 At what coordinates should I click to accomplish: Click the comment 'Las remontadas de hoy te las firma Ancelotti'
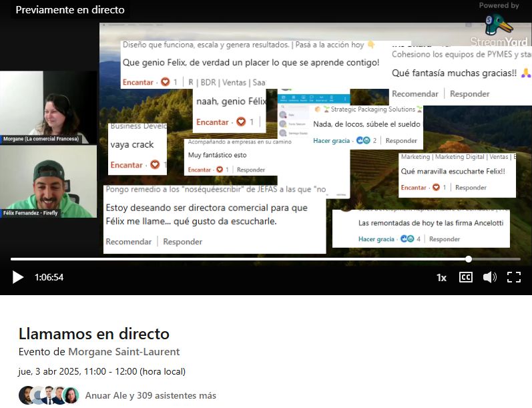point(431,223)
